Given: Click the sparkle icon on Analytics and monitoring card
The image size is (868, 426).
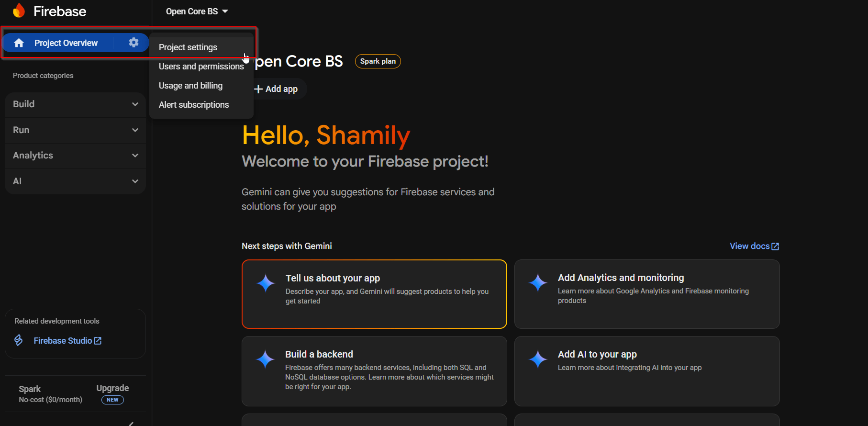Looking at the screenshot, I should [x=537, y=282].
